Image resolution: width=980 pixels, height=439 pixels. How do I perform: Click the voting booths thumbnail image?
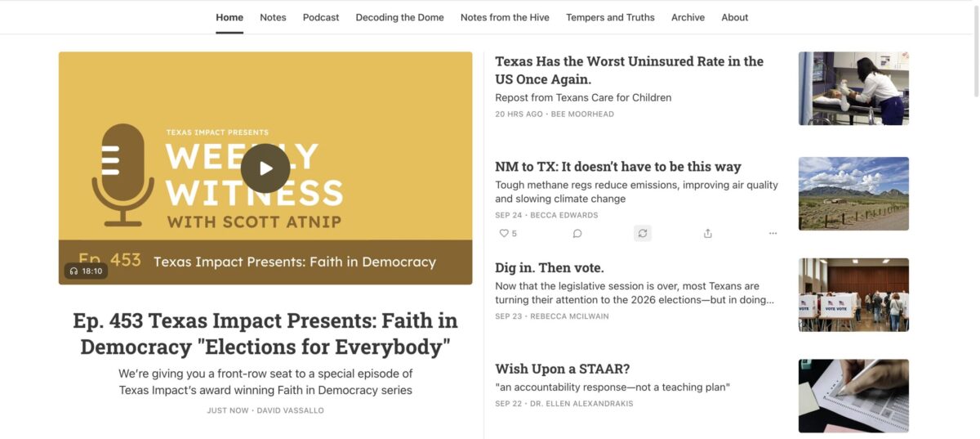pos(853,294)
